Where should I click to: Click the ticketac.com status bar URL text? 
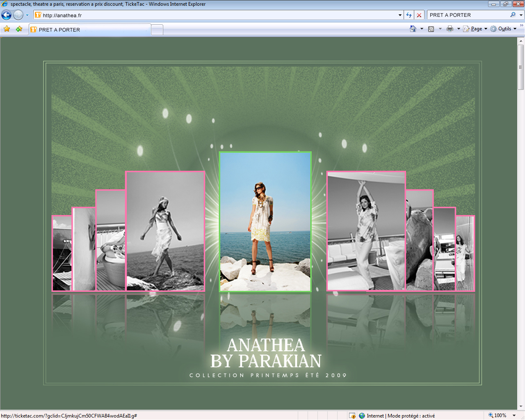69,416
